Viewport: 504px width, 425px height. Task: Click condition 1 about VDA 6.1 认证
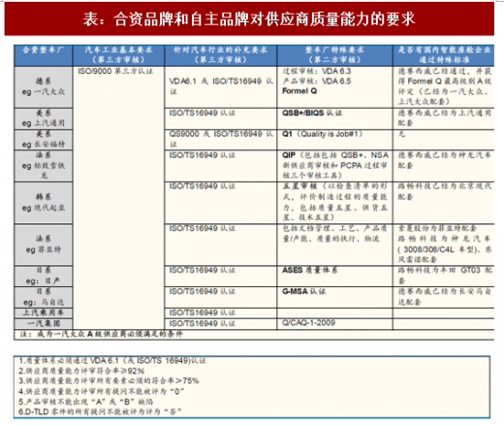pos(112,361)
